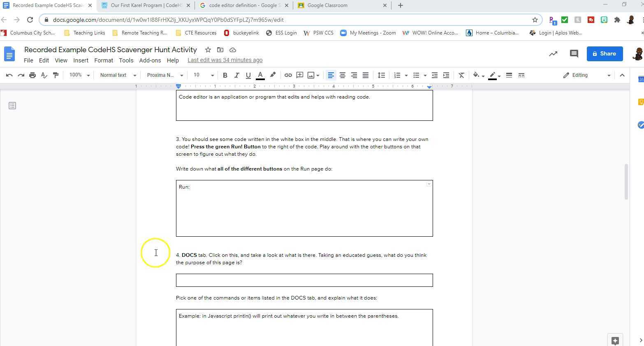644x346 pixels.
Task: Apply center alignment
Action: 342,75
